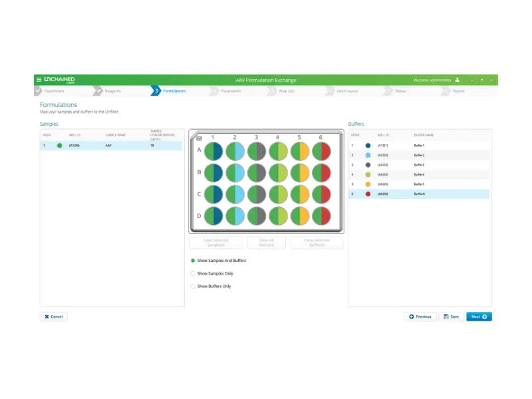Switch to the Reagents step tab
Viewport: 532px width, 399px height.
point(112,91)
